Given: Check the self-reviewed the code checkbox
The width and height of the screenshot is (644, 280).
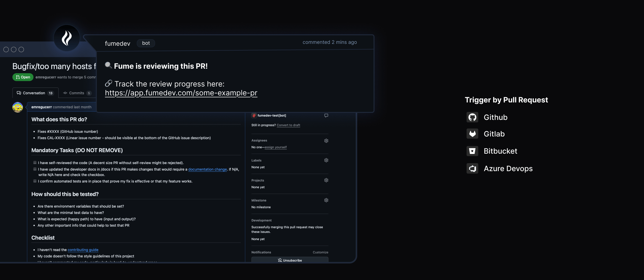Looking at the screenshot, I should tap(35, 163).
